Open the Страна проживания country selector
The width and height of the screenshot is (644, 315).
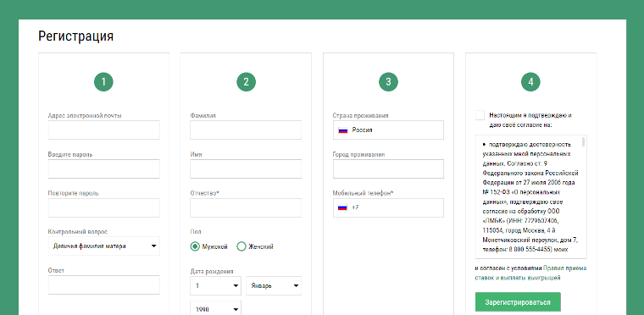pyautogui.click(x=388, y=130)
